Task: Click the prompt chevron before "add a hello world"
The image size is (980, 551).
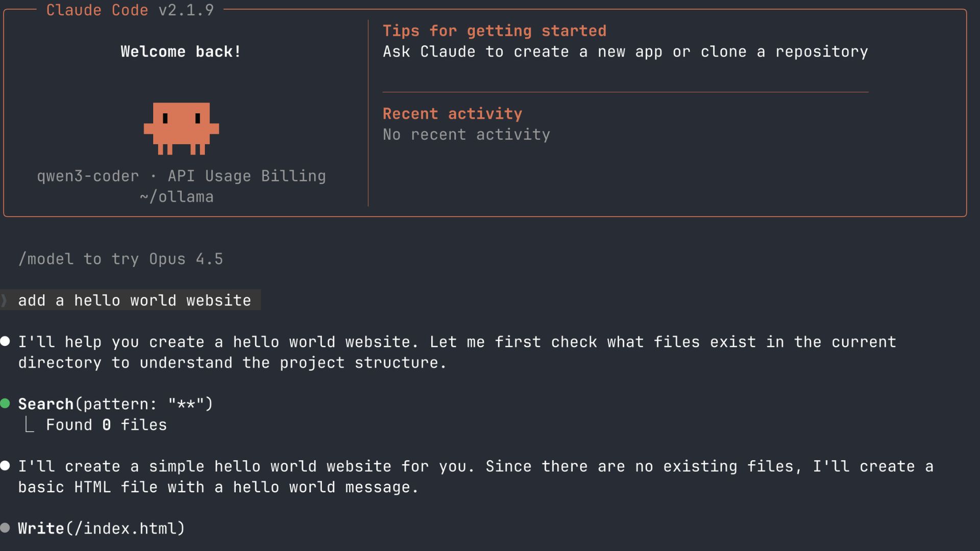Action: 5,300
